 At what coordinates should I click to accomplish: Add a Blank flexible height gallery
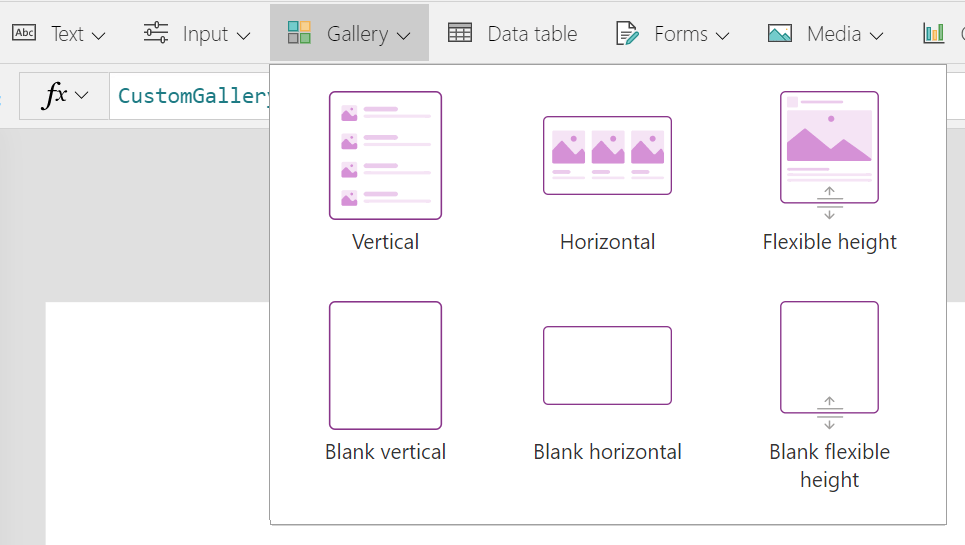pyautogui.click(x=829, y=358)
